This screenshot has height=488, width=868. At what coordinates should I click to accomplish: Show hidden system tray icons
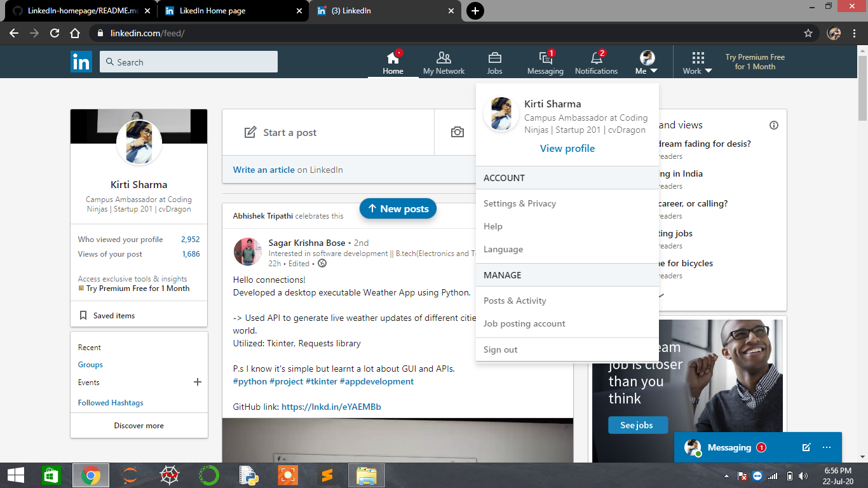click(726, 476)
